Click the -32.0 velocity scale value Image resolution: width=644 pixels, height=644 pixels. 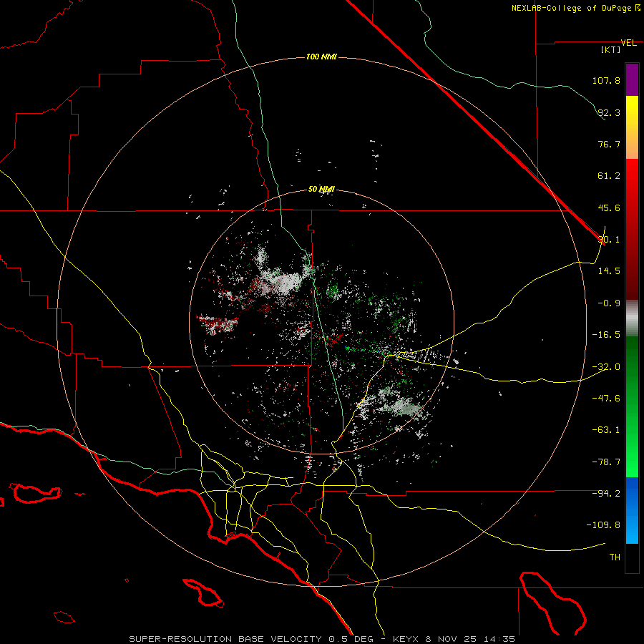pyautogui.click(x=606, y=367)
